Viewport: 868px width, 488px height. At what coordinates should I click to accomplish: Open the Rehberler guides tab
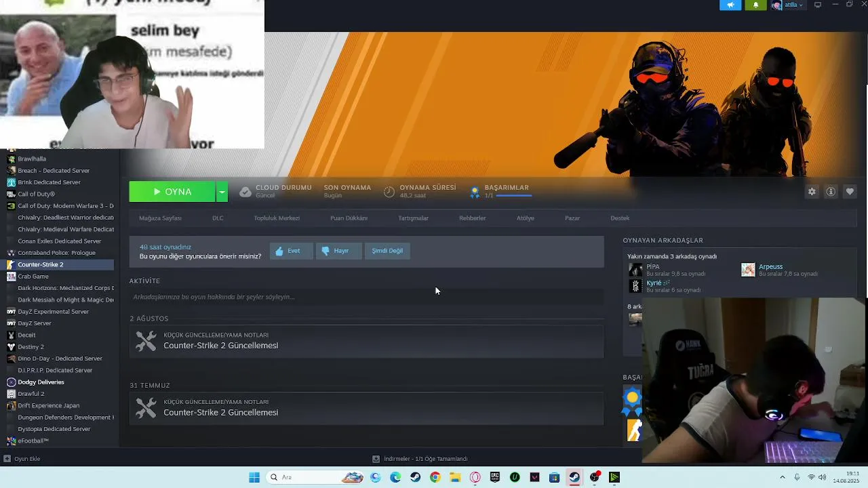[473, 218]
